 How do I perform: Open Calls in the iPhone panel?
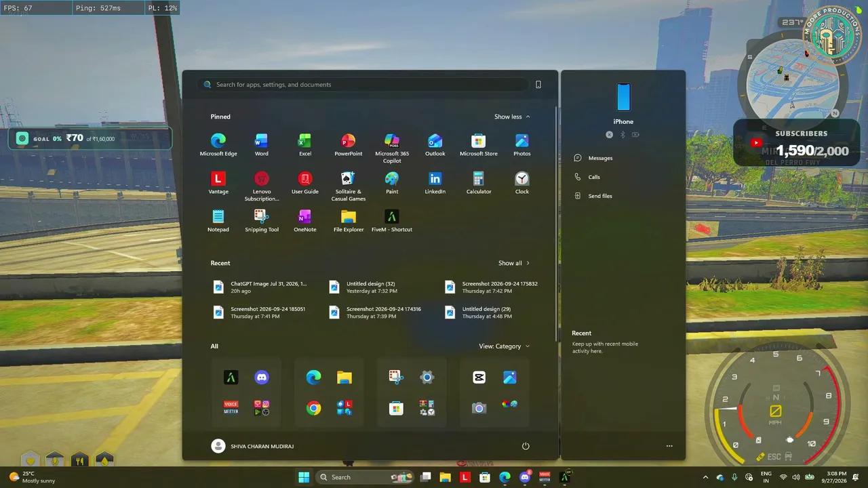click(x=587, y=177)
